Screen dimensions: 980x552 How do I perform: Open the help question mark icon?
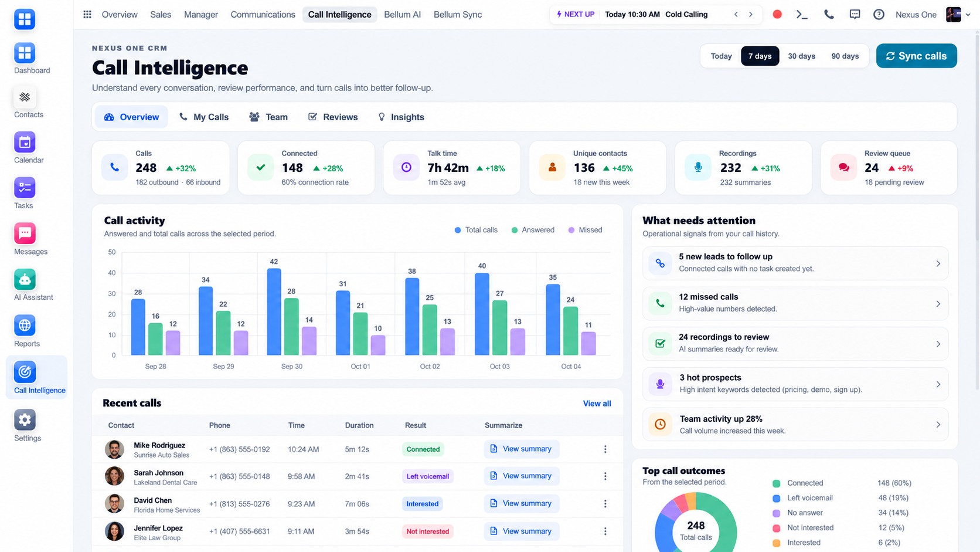coord(879,14)
